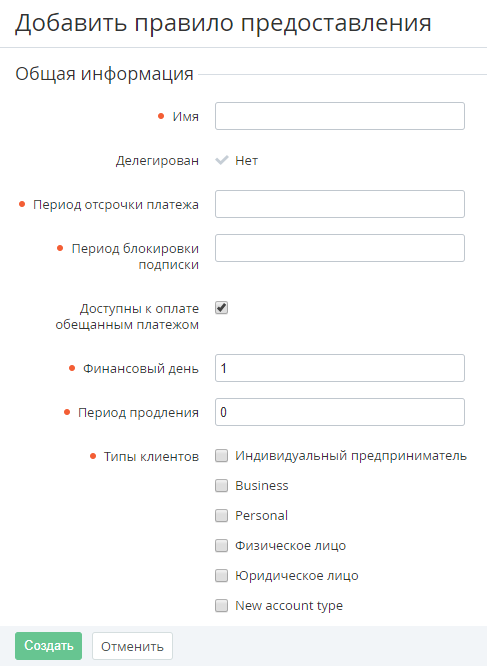Toggle Доступны к оплате обещанным платежом checkbox

tap(221, 308)
